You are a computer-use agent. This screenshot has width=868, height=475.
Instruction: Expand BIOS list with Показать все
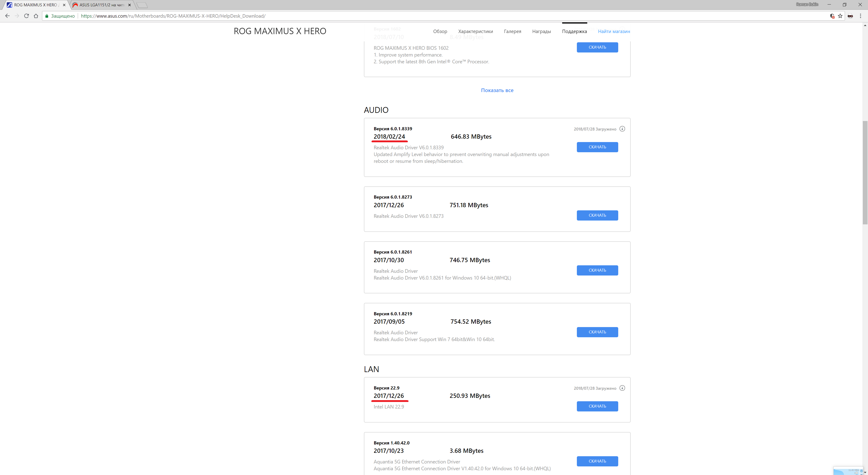click(497, 90)
